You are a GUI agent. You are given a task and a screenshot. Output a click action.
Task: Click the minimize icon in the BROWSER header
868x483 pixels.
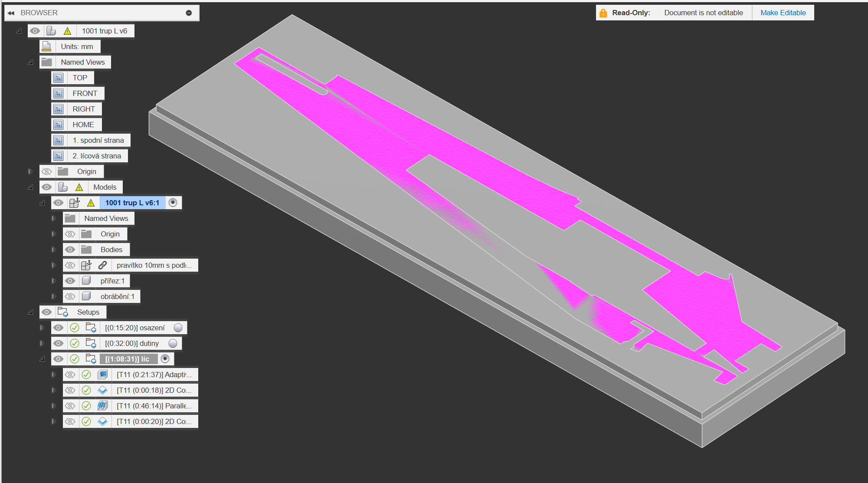click(189, 13)
